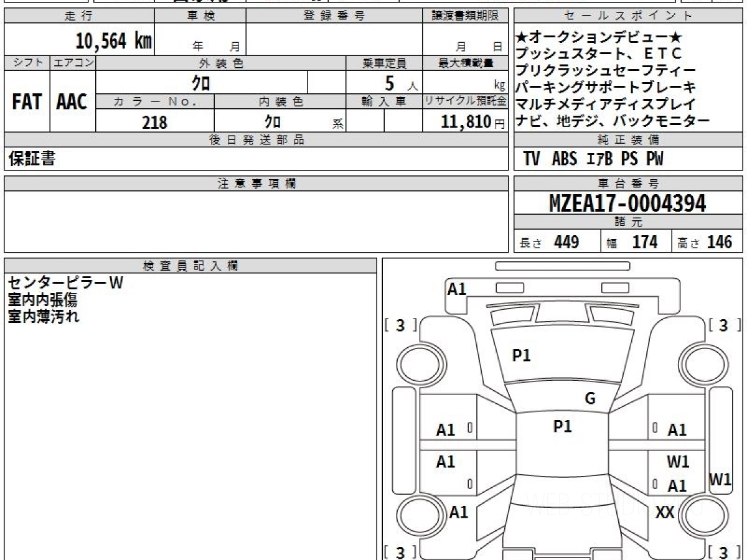This screenshot has width=747, height=560.
Task: Click the XX mark on rear quarter panel
Action: [x=666, y=512]
